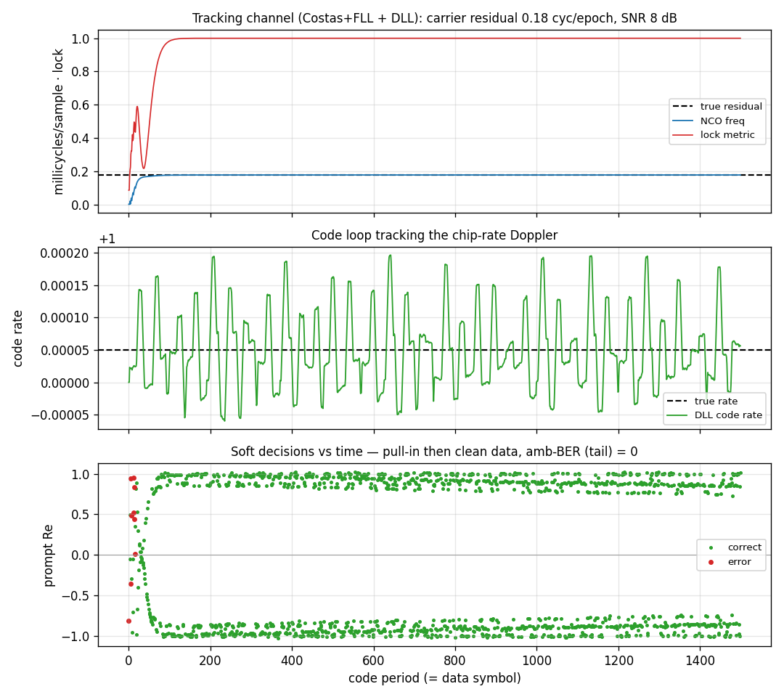Click the 'prompt Re' y-axis label
The width and height of the screenshot is (784, 697).
click(x=48, y=555)
